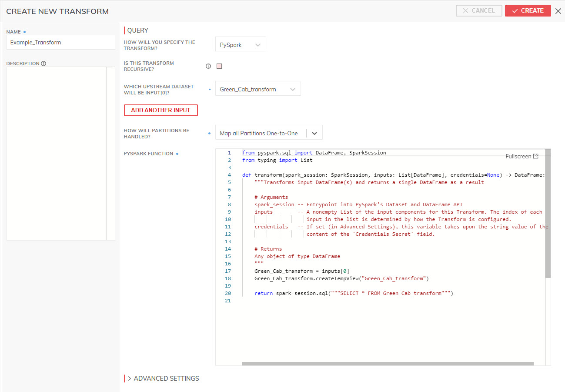The width and height of the screenshot is (565, 392).
Task: Click the '# Arguments' comment line
Action: pos(271,197)
